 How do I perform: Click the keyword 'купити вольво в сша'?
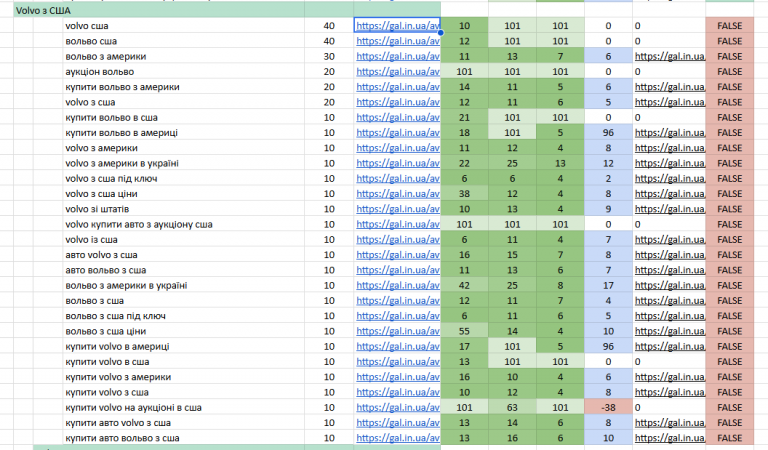tap(112, 118)
